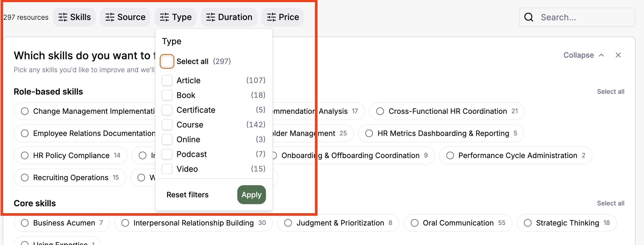The height and width of the screenshot is (245, 644).
Task: Click the filter sliders icon beside Type
Action: coord(164,17)
